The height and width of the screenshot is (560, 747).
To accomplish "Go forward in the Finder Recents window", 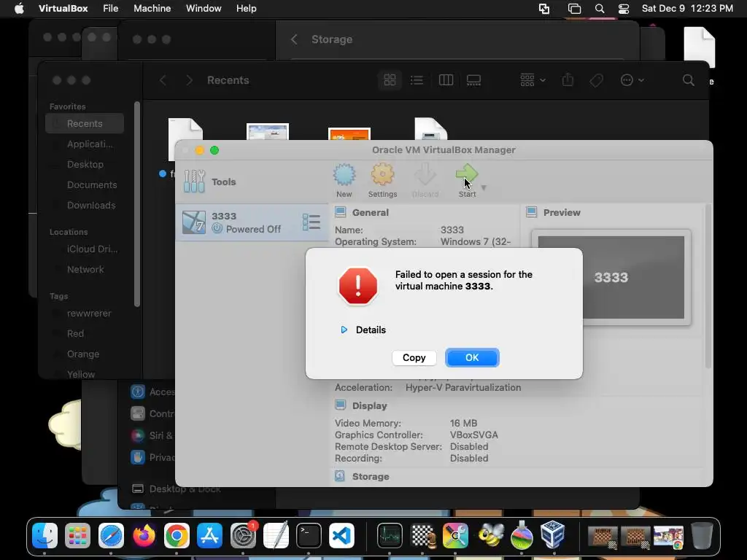I will click(x=189, y=80).
